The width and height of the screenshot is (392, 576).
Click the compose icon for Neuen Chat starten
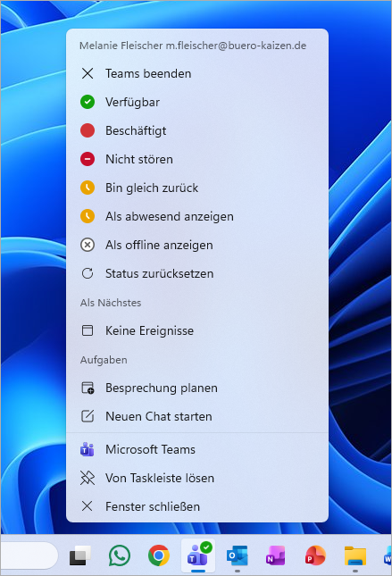tap(88, 416)
